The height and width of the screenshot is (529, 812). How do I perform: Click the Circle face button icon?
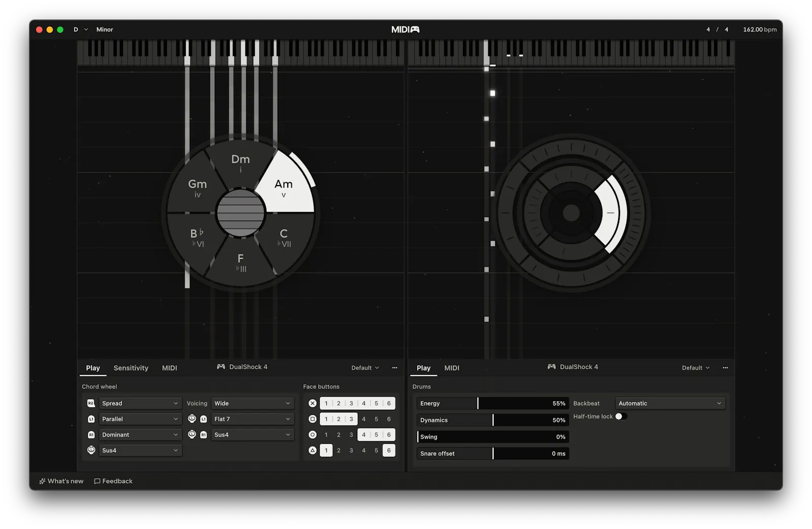click(x=313, y=435)
